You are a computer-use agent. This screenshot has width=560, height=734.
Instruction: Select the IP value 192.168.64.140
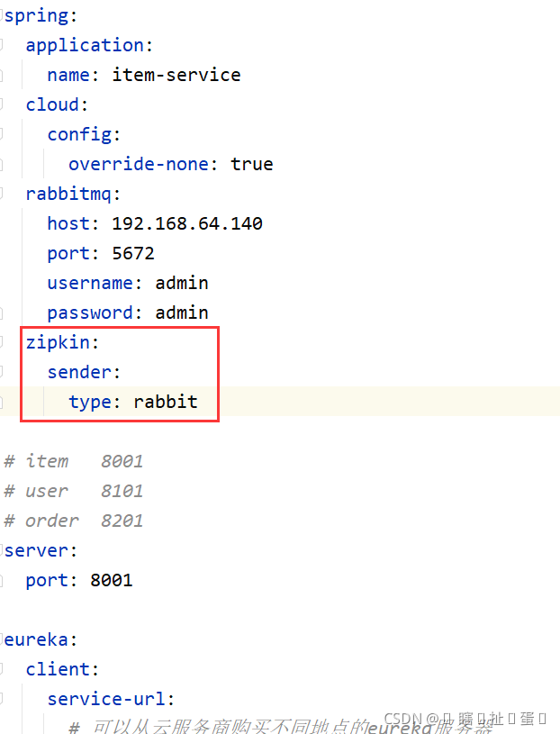click(x=187, y=223)
